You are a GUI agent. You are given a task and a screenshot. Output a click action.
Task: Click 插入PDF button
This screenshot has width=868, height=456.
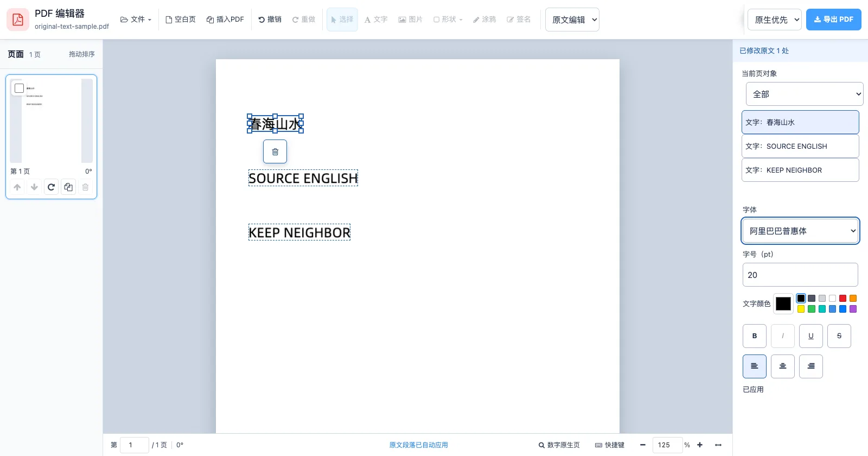(225, 20)
